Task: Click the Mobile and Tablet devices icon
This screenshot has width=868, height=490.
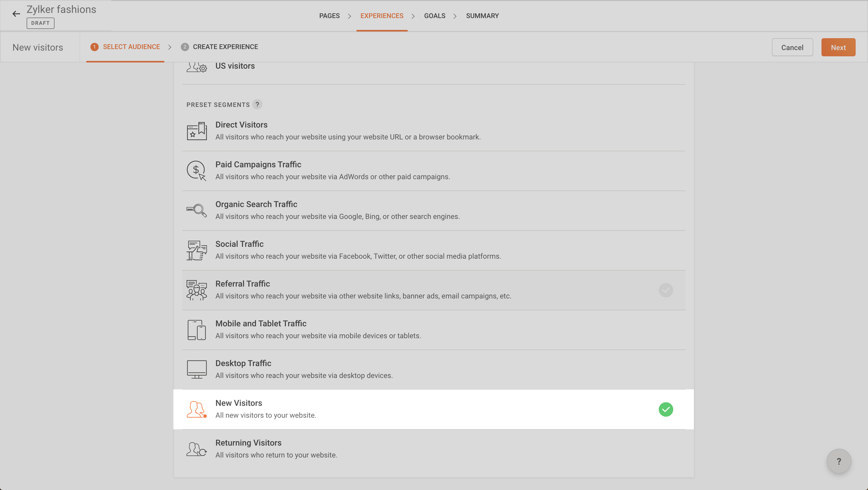Action: pos(197,330)
